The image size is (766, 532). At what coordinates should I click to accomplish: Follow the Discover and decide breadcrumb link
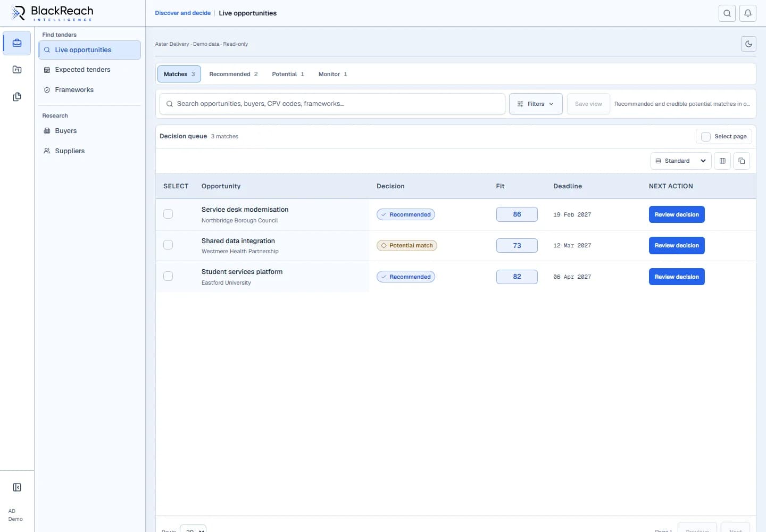(x=183, y=13)
